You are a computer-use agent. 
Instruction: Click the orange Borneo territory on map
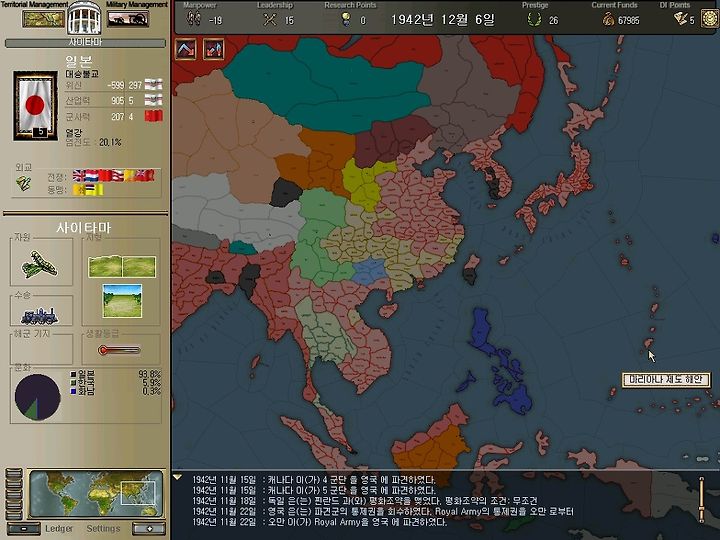point(434,452)
